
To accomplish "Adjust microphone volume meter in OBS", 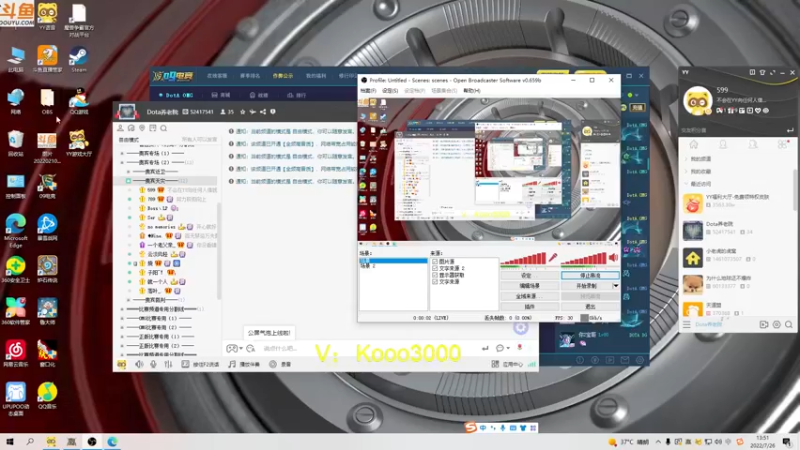I will coord(523,259).
